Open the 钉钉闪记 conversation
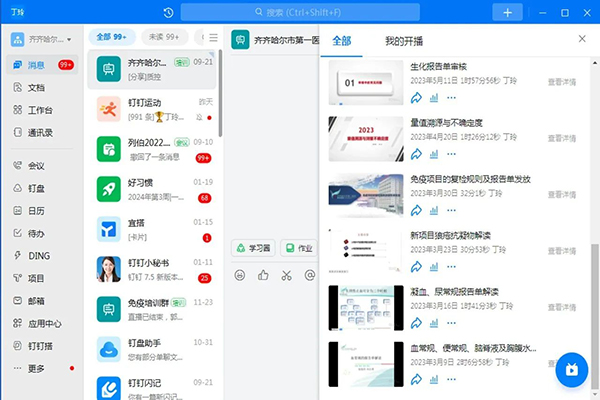600x400 pixels. (152, 387)
